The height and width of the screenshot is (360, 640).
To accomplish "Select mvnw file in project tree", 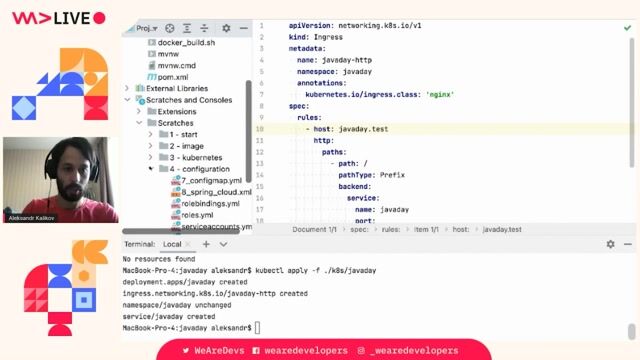I will [168, 54].
